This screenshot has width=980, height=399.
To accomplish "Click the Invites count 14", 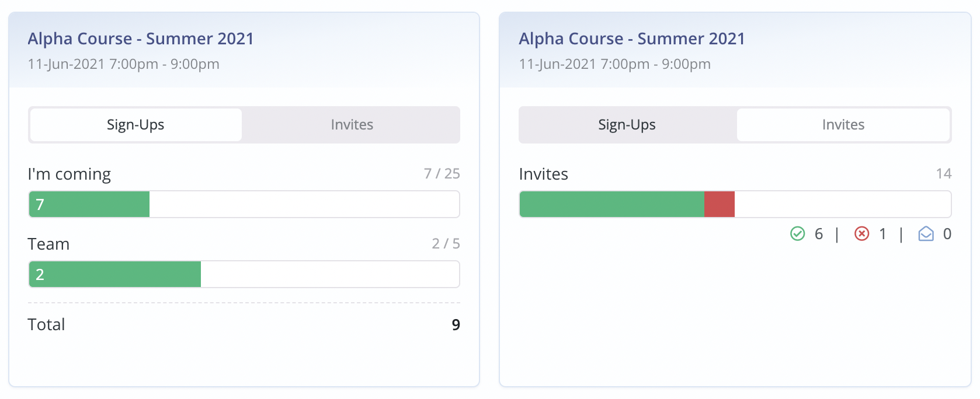I will coord(943,174).
